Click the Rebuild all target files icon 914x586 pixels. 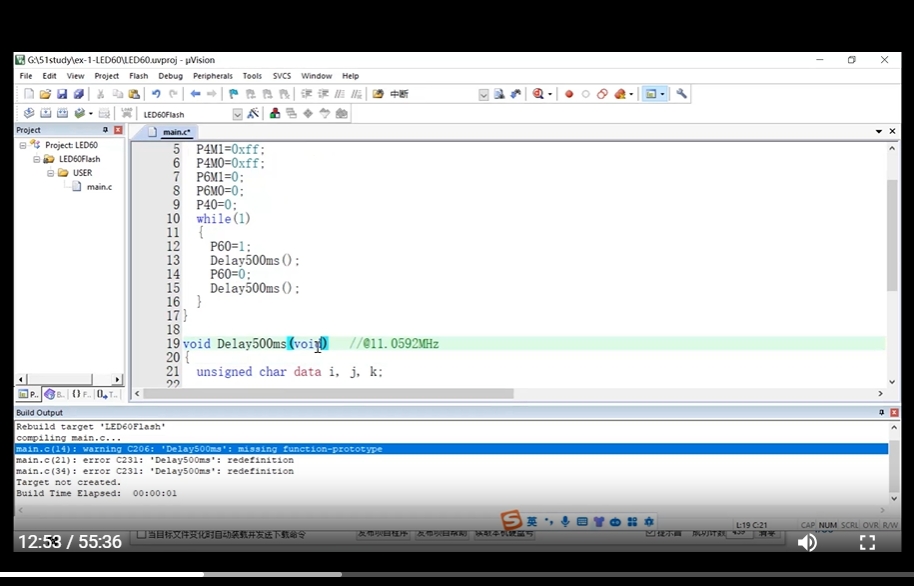62,113
